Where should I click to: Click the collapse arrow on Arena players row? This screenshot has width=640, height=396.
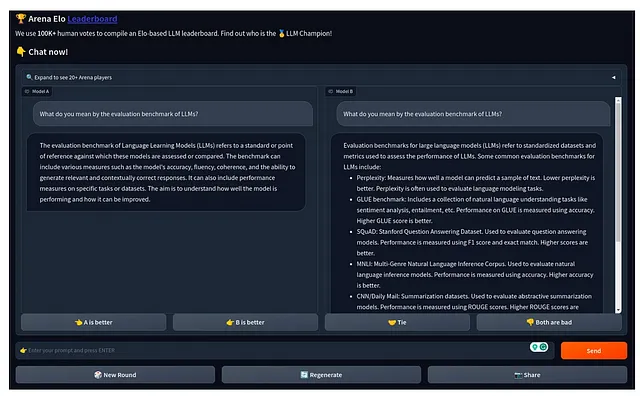(613, 77)
